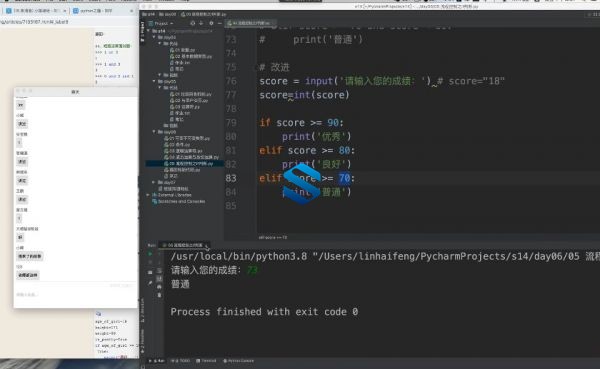This screenshot has width=600, height=369.
Task: Click the vertical Structure side tab
Action: tap(142, 310)
